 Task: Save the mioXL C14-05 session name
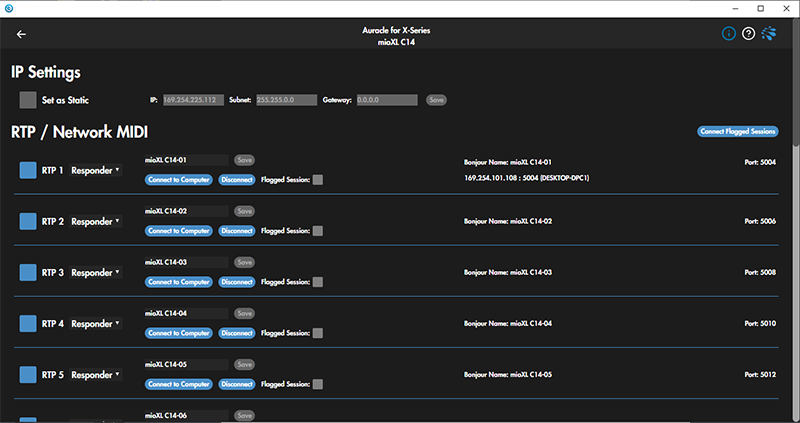point(244,364)
